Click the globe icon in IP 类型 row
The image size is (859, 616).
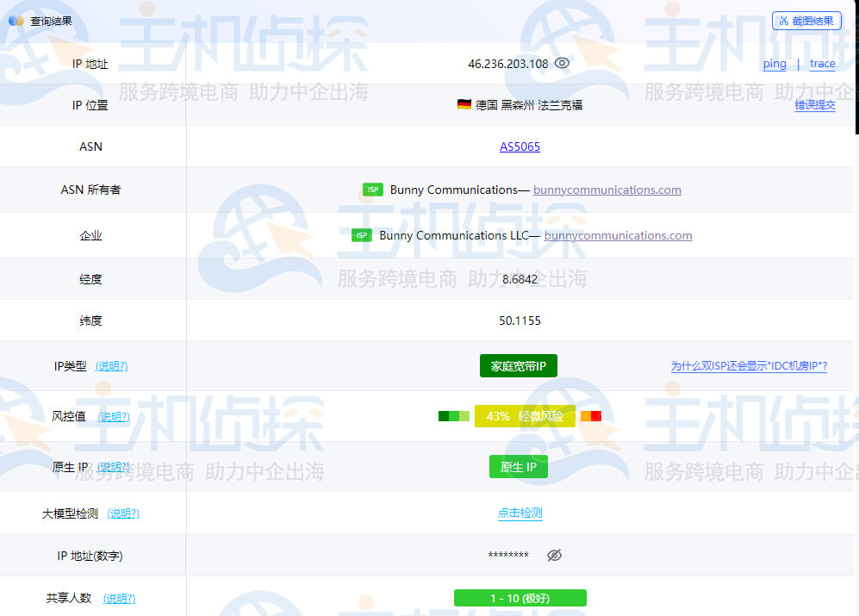[111, 365]
